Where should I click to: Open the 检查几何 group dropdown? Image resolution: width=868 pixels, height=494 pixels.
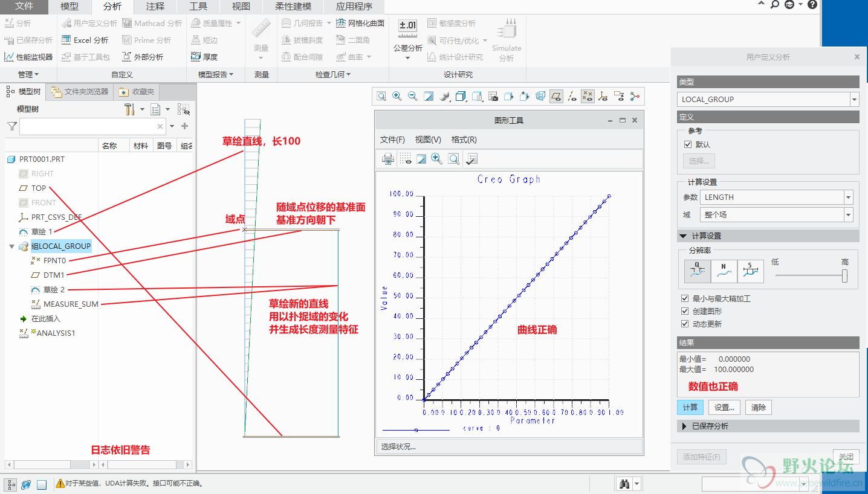[x=333, y=74]
